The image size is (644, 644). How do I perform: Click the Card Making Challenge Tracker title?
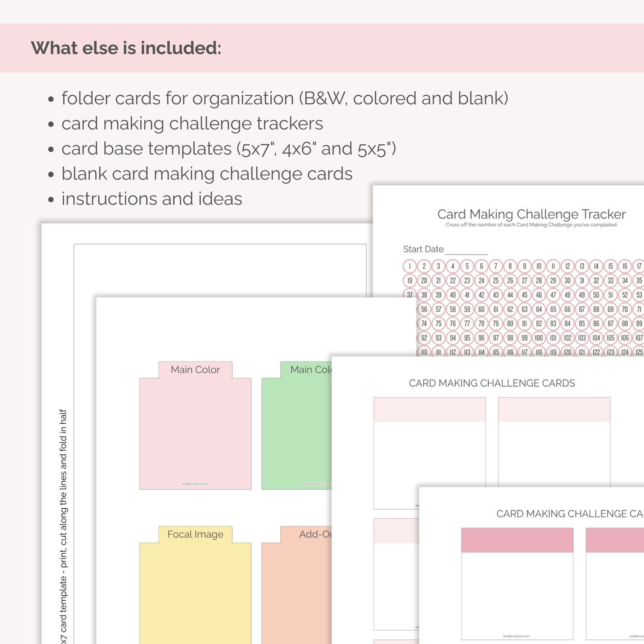(x=531, y=214)
